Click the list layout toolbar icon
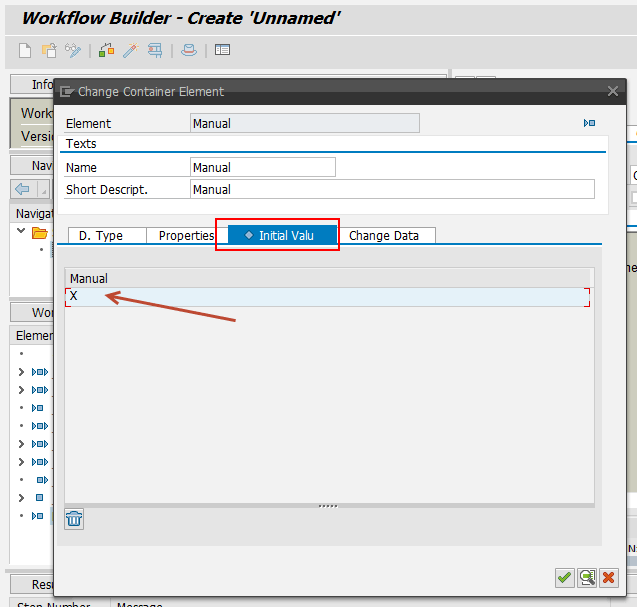The height and width of the screenshot is (607, 637). click(222, 50)
